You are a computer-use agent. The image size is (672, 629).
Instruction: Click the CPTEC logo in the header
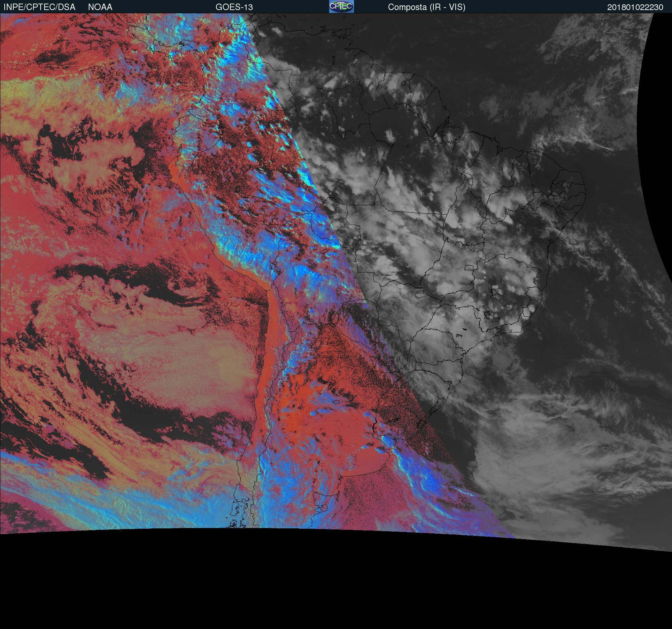[x=341, y=6]
